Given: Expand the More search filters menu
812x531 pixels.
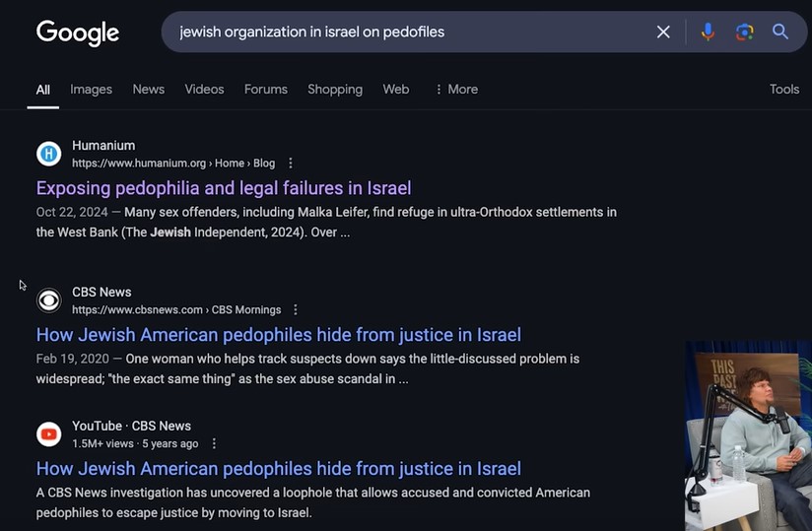Looking at the screenshot, I should (457, 90).
